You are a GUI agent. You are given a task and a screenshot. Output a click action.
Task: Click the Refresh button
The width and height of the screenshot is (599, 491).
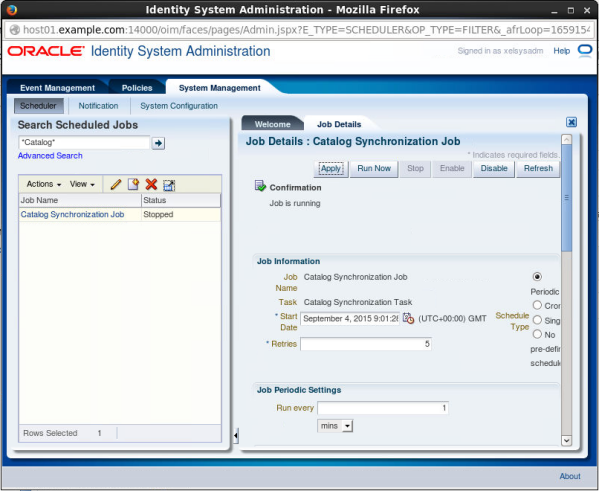[538, 169]
